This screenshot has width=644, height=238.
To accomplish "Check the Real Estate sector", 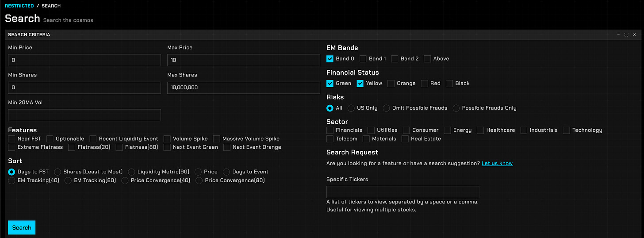I will (405, 139).
